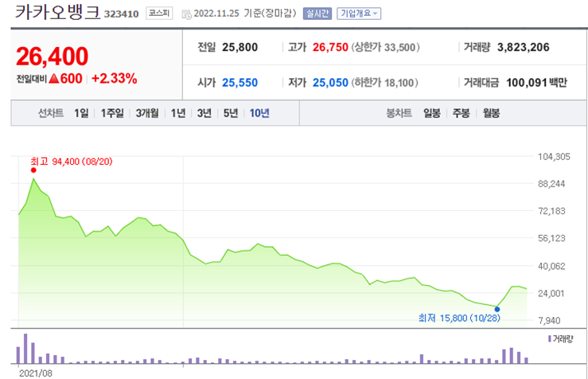Image resolution: width=588 pixels, height=379 pixels.
Task: Open the 월봉 monthly candle chart
Action: pos(491,113)
